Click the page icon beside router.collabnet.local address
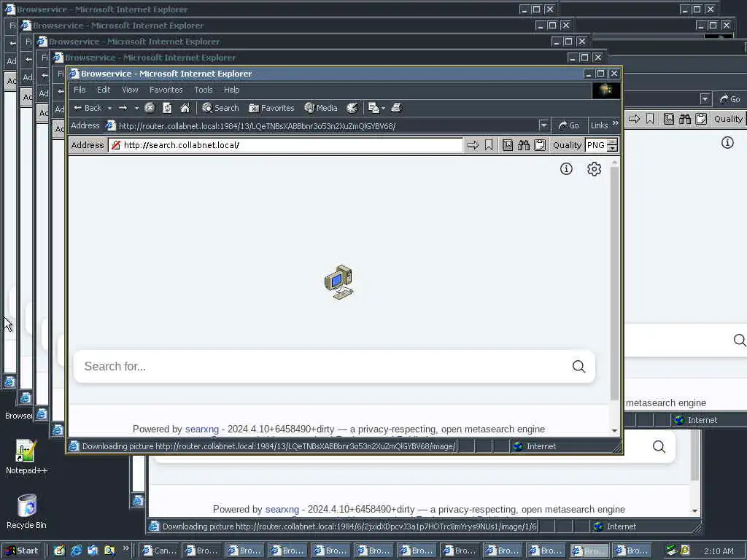The image size is (747, 560). click(111, 125)
